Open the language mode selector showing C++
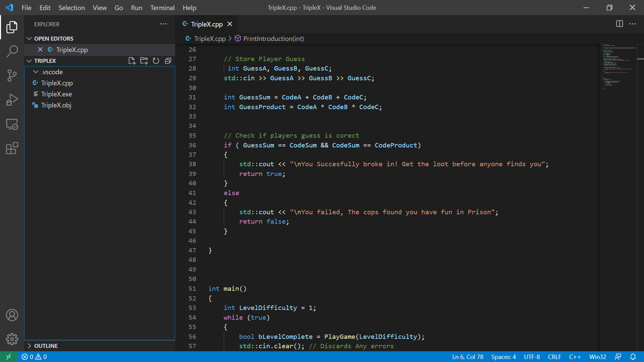 pos(575,357)
